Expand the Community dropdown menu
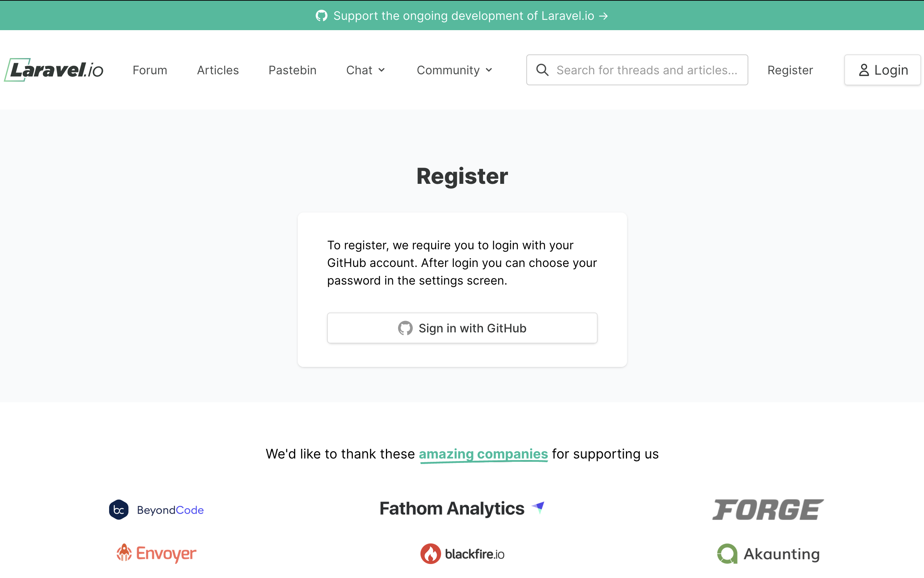The image size is (924, 578). click(x=454, y=70)
